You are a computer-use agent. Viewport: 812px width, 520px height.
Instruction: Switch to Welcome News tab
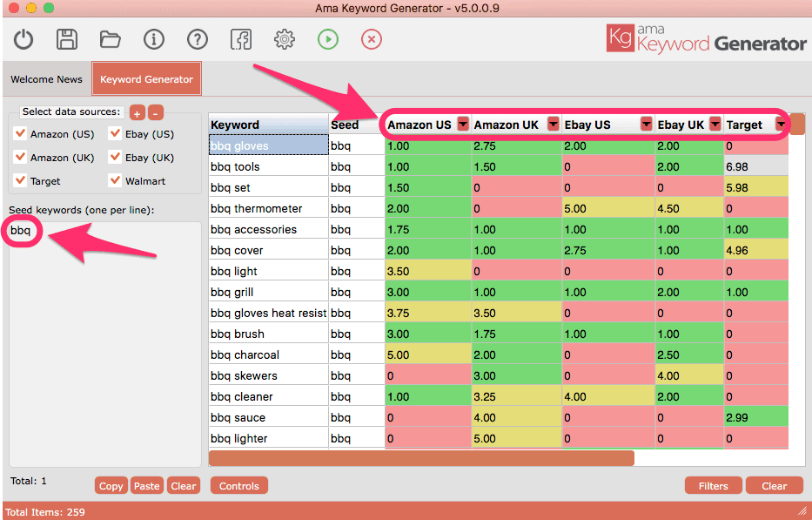click(47, 79)
